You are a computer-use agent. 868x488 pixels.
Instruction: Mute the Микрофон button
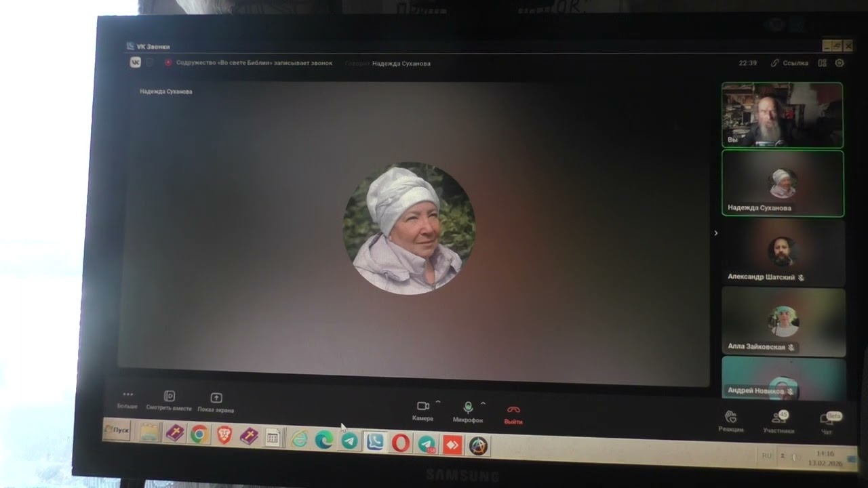pyautogui.click(x=467, y=411)
